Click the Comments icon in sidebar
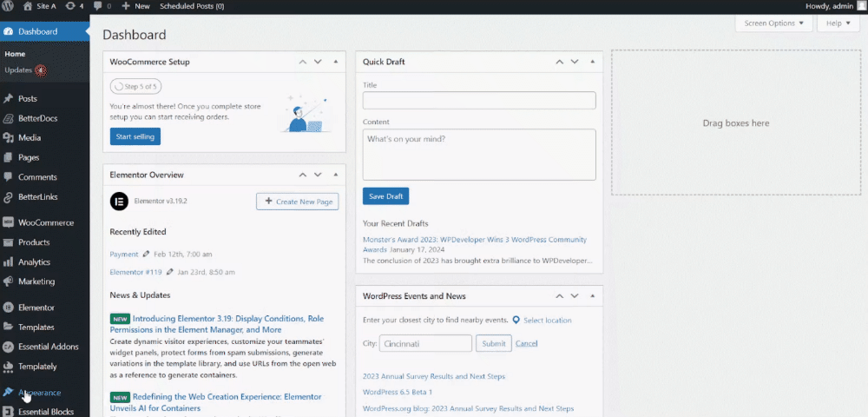This screenshot has width=868, height=417. tap(8, 177)
